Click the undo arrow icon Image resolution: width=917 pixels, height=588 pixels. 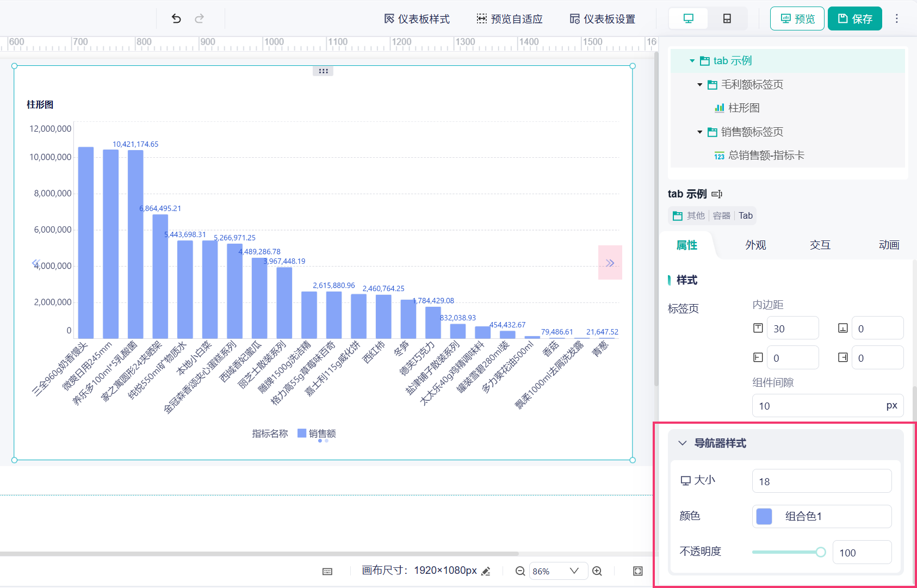pyautogui.click(x=176, y=18)
